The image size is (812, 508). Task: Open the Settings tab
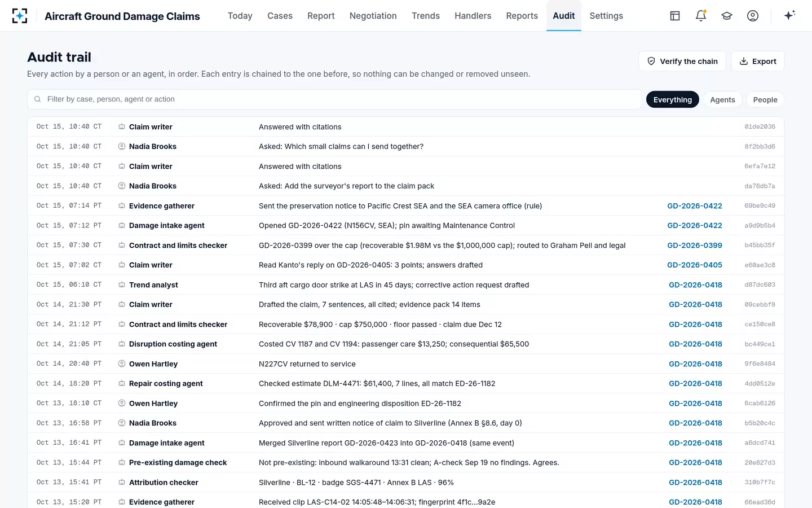click(606, 16)
